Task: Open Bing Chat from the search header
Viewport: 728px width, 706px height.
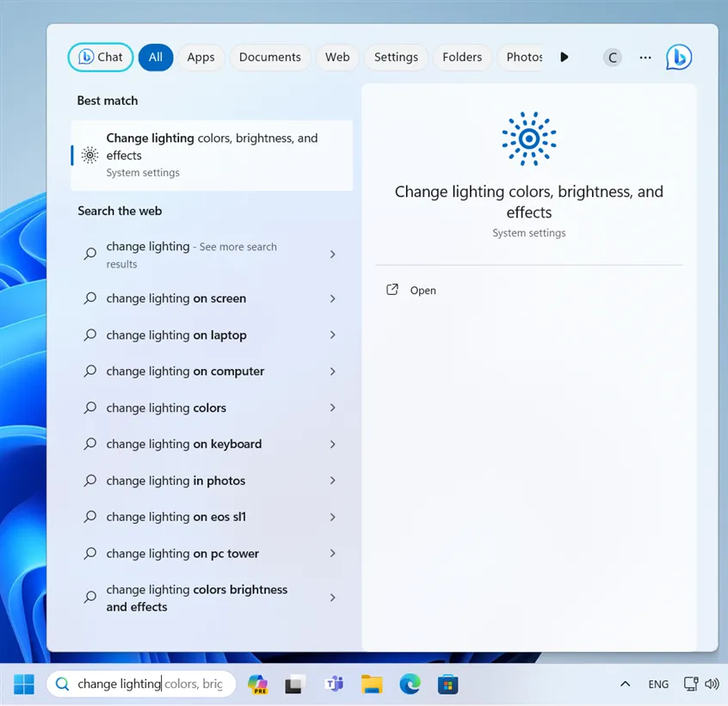Action: coord(678,58)
